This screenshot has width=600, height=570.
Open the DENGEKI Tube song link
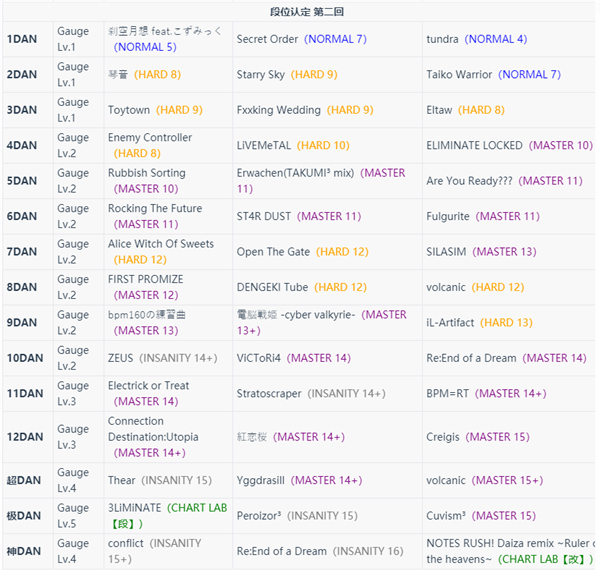273,287
